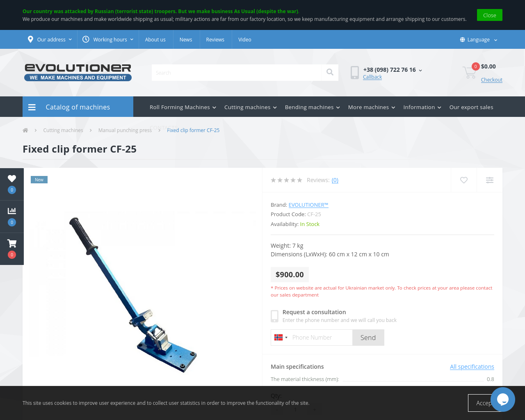
Task: Expand the phone number dropdown
Action: [420, 70]
